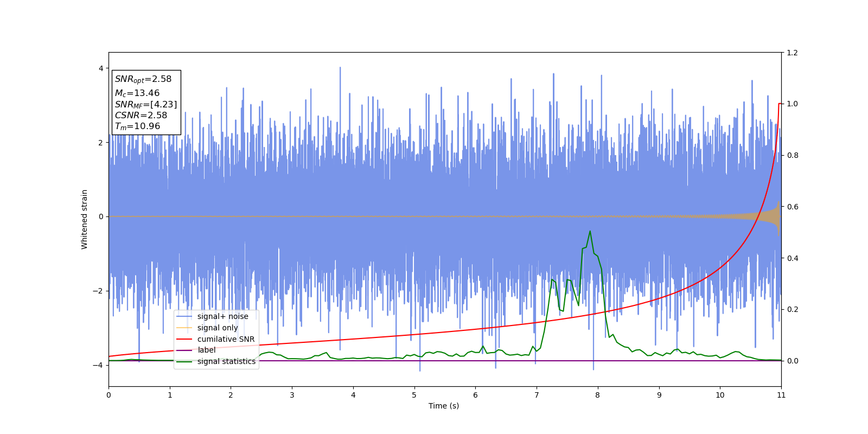Click the SNRMF=[4.23] annotation text
This screenshot has height=434, width=868.
146,105
